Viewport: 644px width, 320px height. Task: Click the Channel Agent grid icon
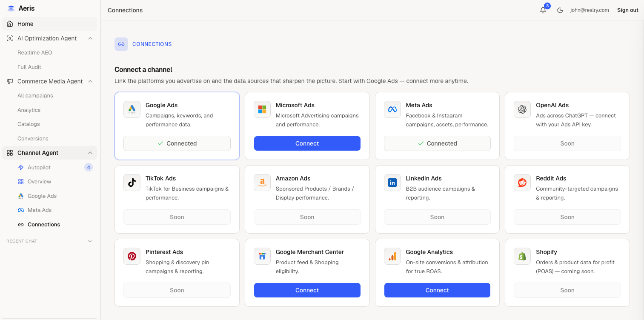10,153
